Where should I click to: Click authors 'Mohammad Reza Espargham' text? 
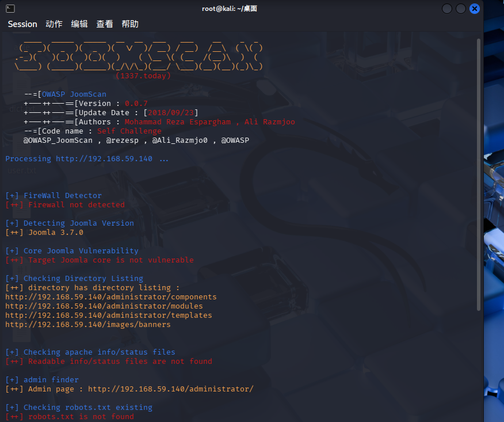point(178,122)
